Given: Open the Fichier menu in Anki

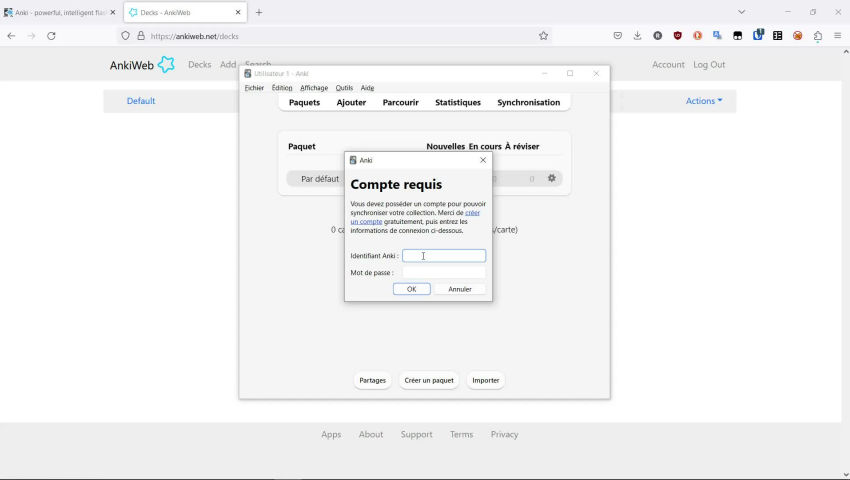Looking at the screenshot, I should click(x=254, y=88).
